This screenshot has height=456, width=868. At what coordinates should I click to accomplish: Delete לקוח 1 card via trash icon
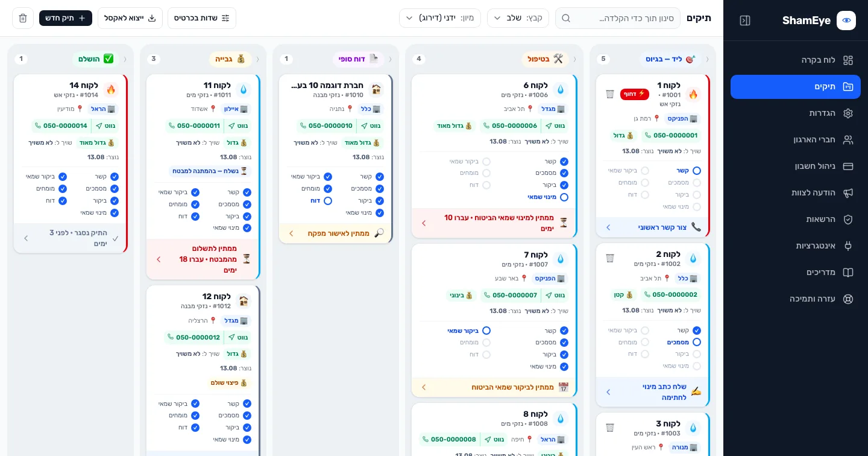(x=610, y=94)
